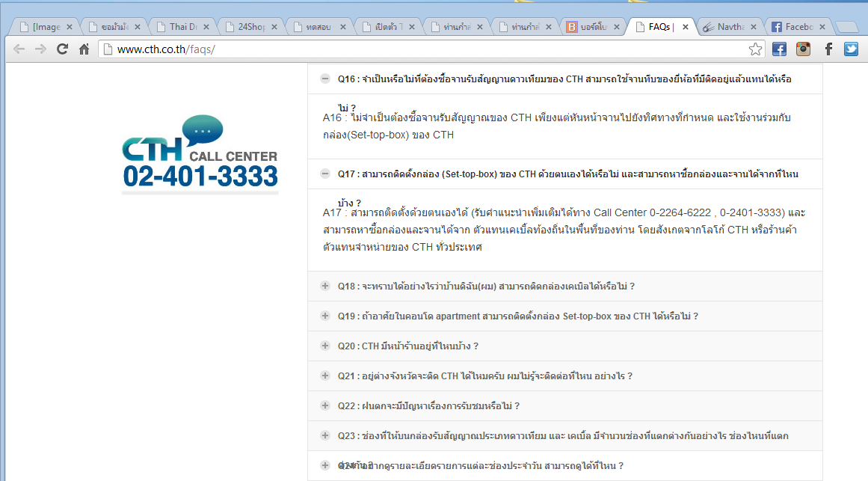Open a new tab with the new-tab button
Image resolution: width=868 pixels, height=481 pixels.
pos(846,27)
